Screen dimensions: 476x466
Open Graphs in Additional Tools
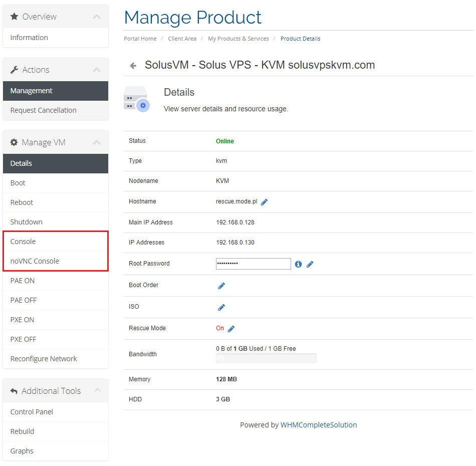[56, 451]
